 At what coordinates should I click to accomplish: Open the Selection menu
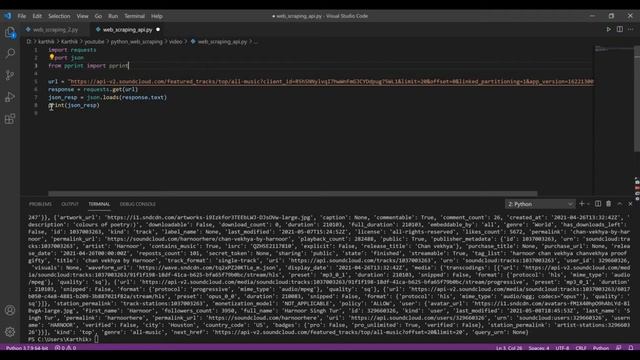[59, 16]
